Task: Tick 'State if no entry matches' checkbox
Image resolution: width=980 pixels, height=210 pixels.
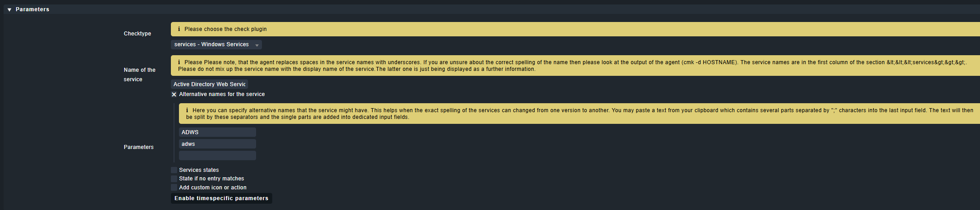Action: (174, 179)
